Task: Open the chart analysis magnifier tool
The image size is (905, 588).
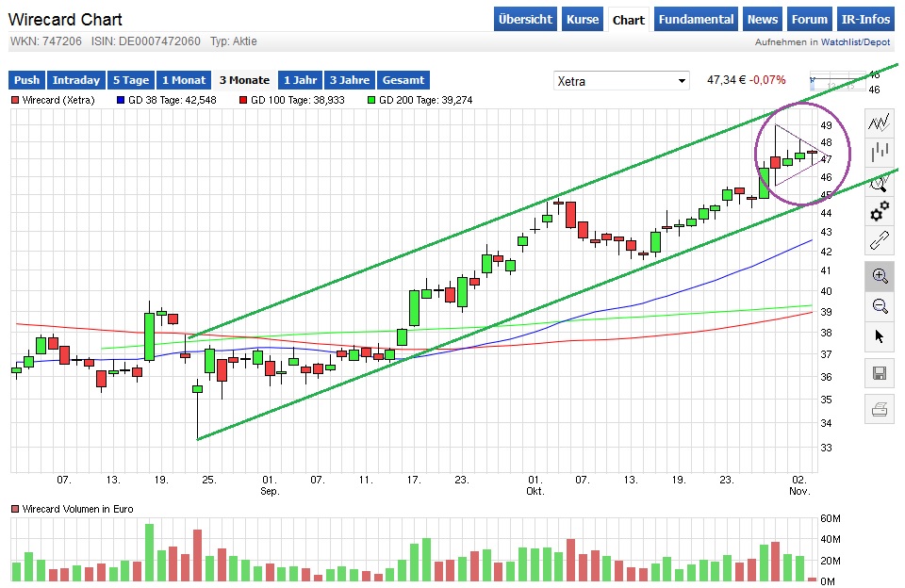Action: click(x=879, y=183)
